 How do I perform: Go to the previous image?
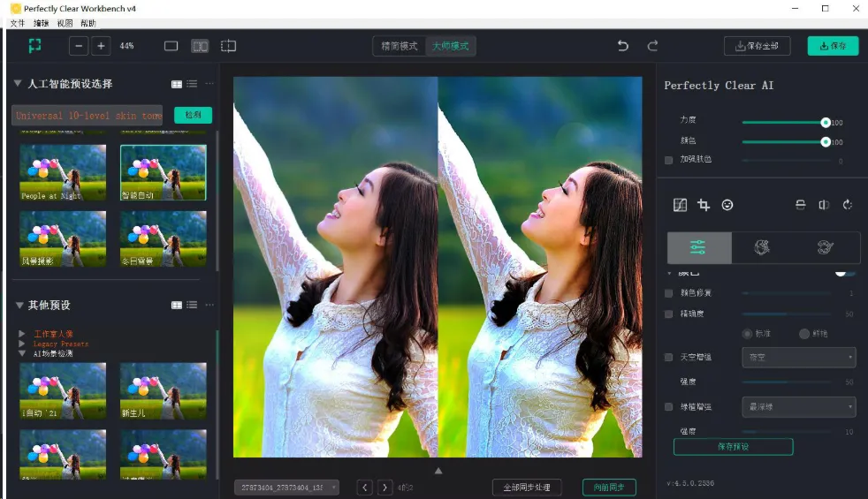pyautogui.click(x=364, y=488)
